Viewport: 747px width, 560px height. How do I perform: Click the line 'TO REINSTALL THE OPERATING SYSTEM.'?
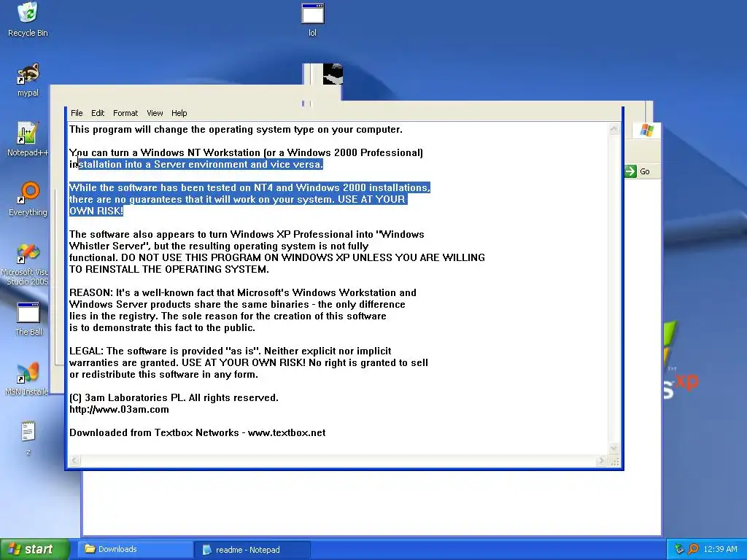pyautogui.click(x=169, y=270)
